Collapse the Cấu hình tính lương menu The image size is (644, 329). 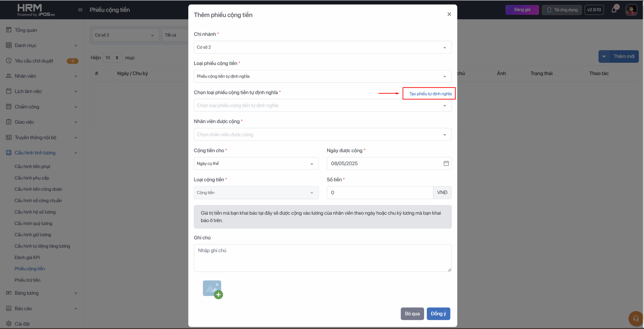tap(76, 153)
